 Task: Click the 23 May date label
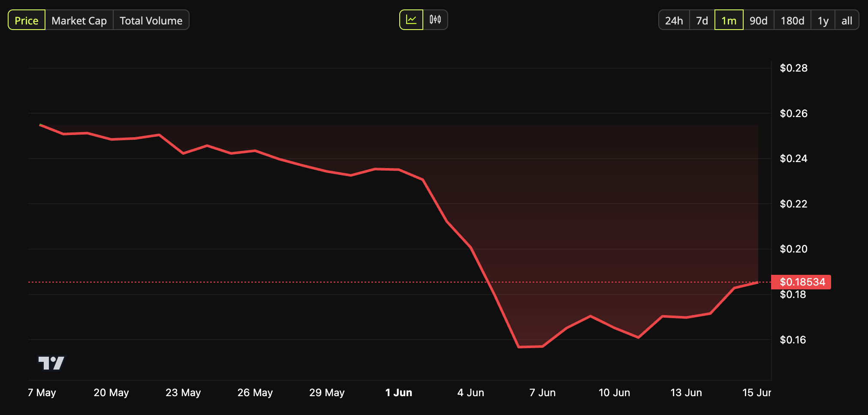tap(183, 393)
